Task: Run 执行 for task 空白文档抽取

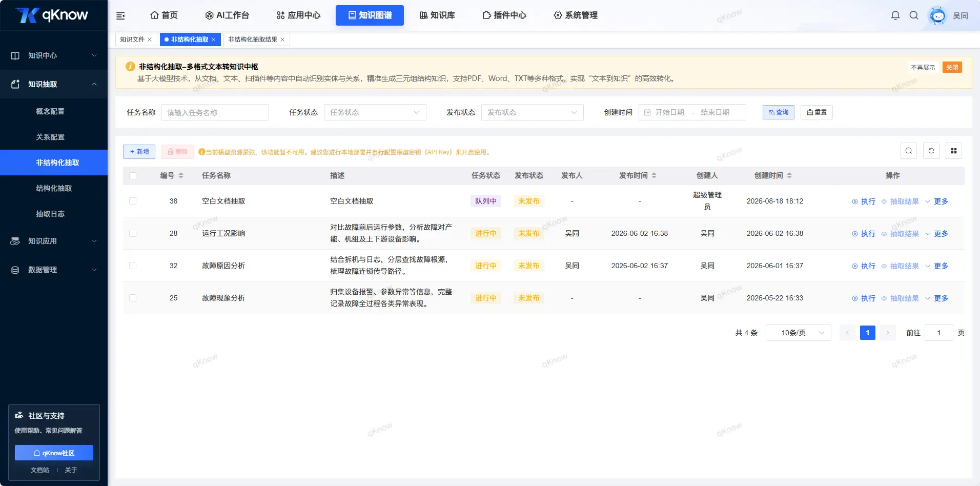Action: (x=864, y=201)
